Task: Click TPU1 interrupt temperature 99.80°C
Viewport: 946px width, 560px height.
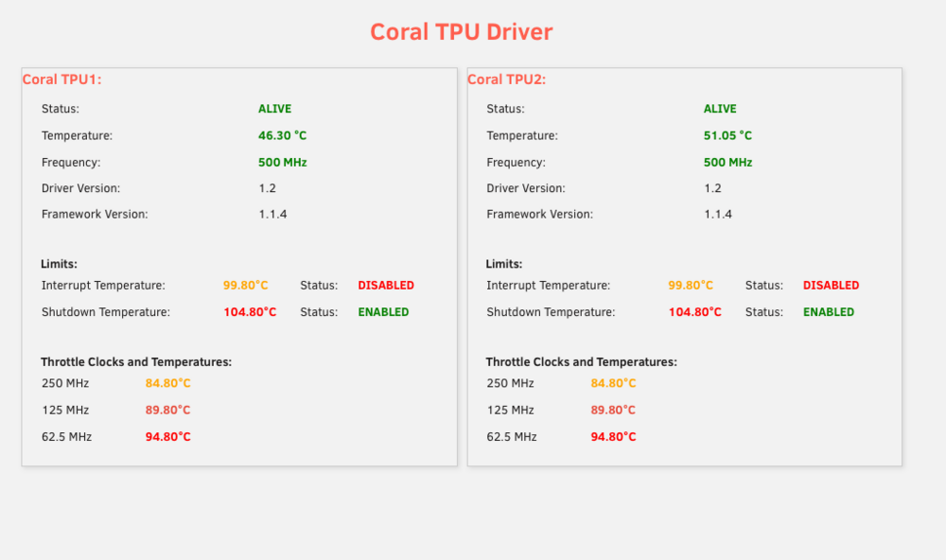Action: 246,286
